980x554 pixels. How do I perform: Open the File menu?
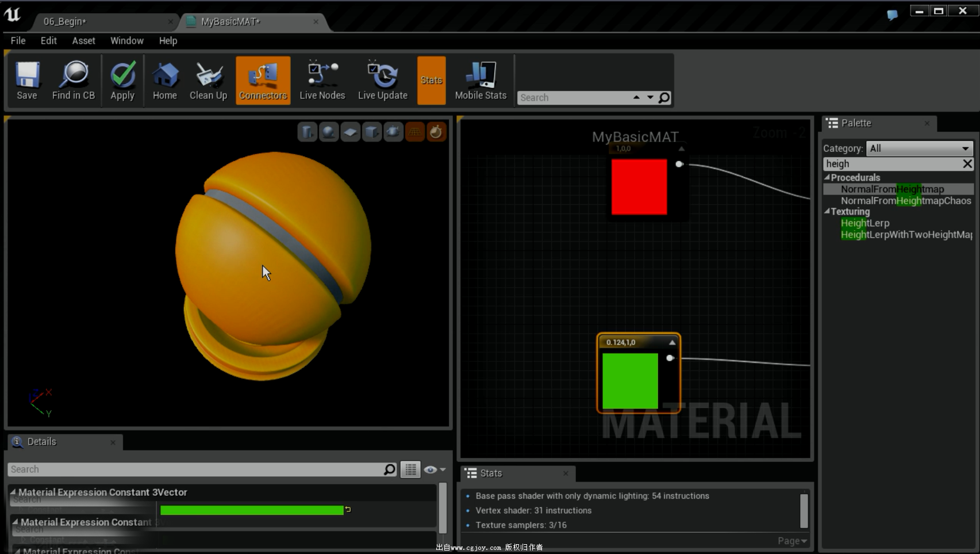tap(18, 41)
